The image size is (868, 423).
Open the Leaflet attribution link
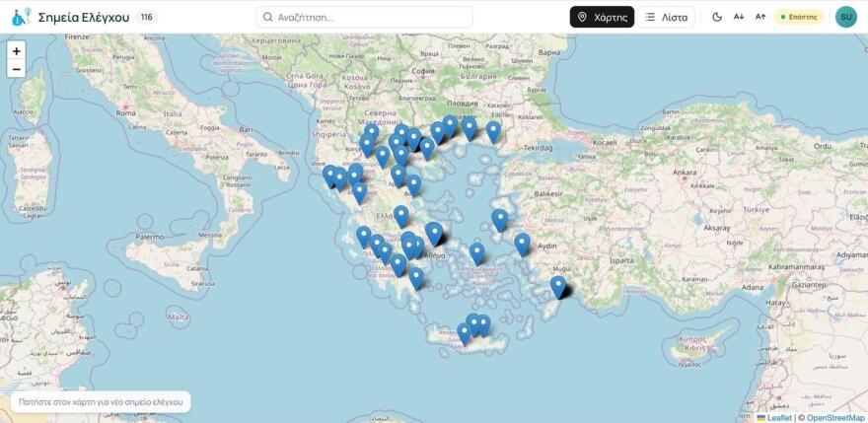[778, 418]
